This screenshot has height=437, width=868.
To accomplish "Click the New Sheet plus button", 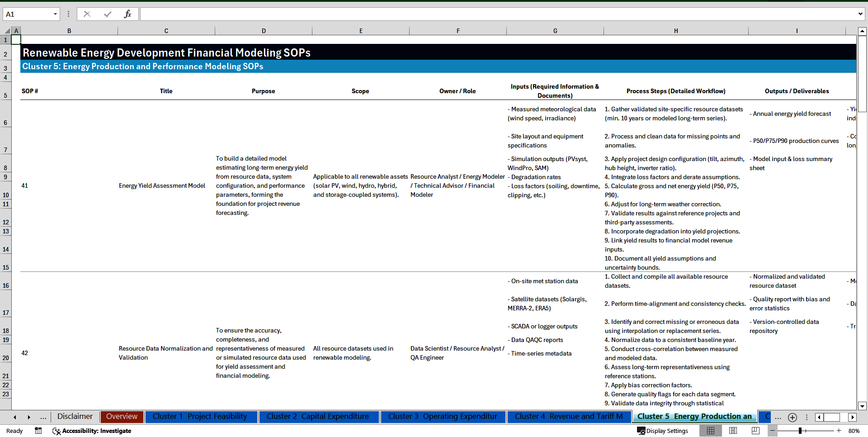I will [792, 417].
